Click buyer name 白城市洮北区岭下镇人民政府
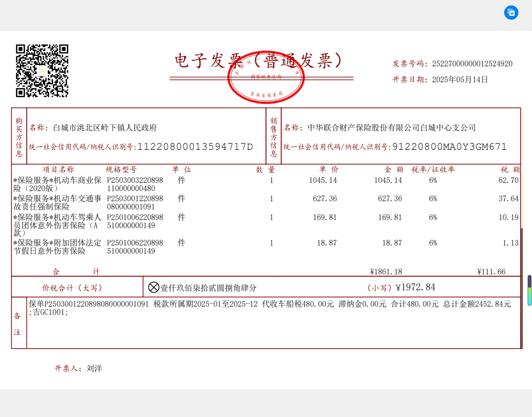The height and width of the screenshot is (417, 532). point(105,128)
